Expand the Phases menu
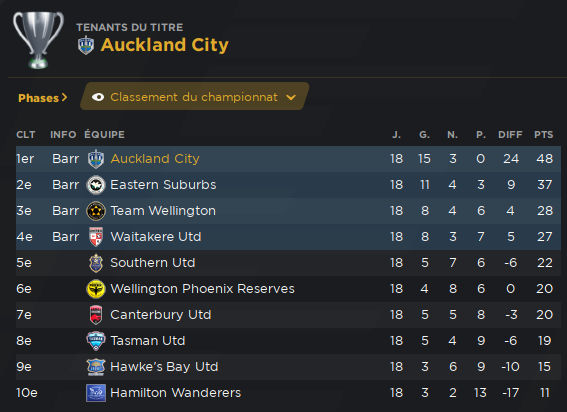Screen dimensions: 567x412 click(43, 98)
